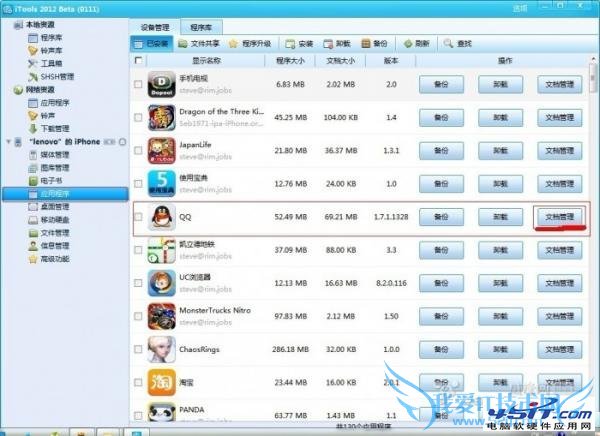The height and width of the screenshot is (436, 600).
Task: Refresh the list with 刷新
Action: point(417,44)
